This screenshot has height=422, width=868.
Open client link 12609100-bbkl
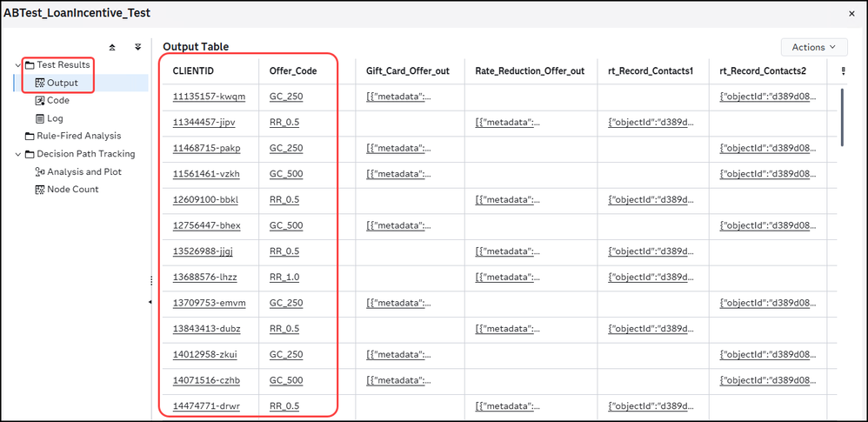coord(205,200)
